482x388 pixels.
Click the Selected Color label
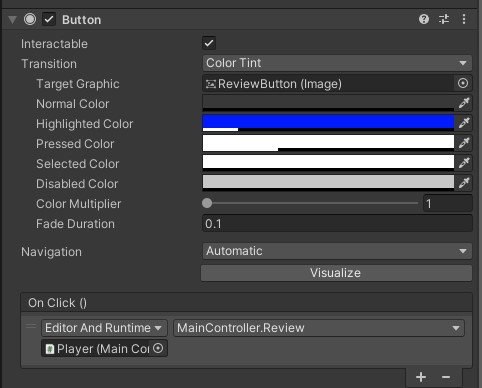tap(78, 164)
